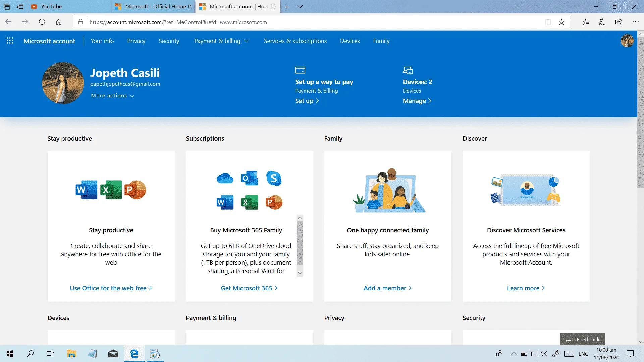Open the volume control in tray
The height and width of the screenshot is (362, 644).
(x=544, y=354)
